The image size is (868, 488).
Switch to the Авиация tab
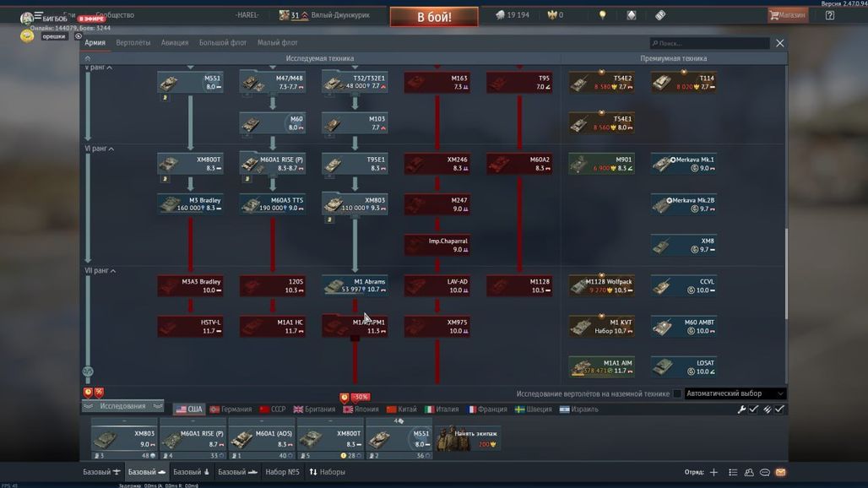click(175, 42)
